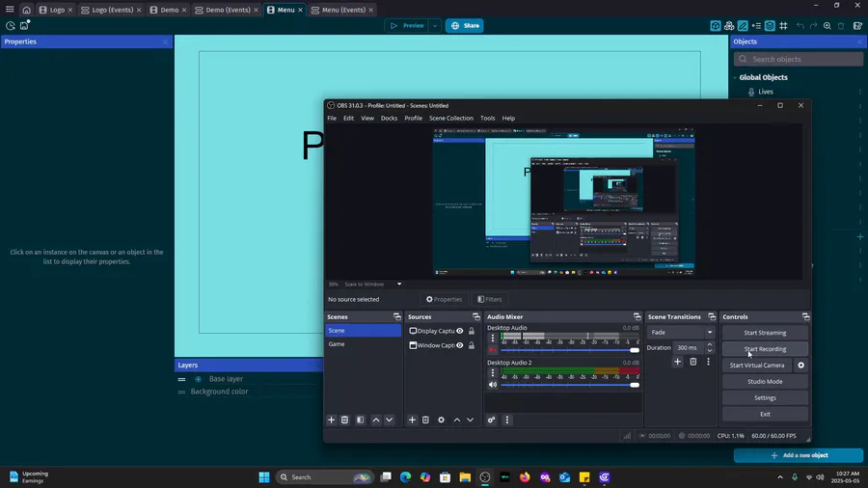This screenshot has width=868, height=488.
Task: Add a new source in the Sources panel
Action: point(412,420)
